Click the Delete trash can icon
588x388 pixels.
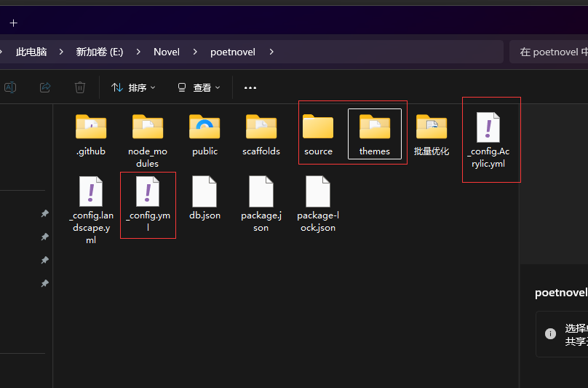80,87
